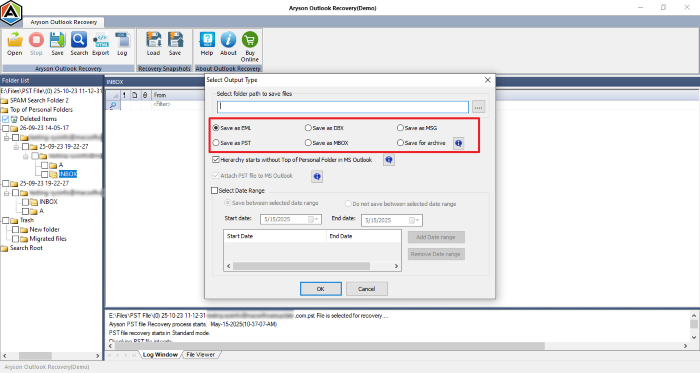The width and height of the screenshot is (700, 373).
Task: Toggle Hierarchy starts without Top of Personal Folder
Action: pyautogui.click(x=216, y=160)
